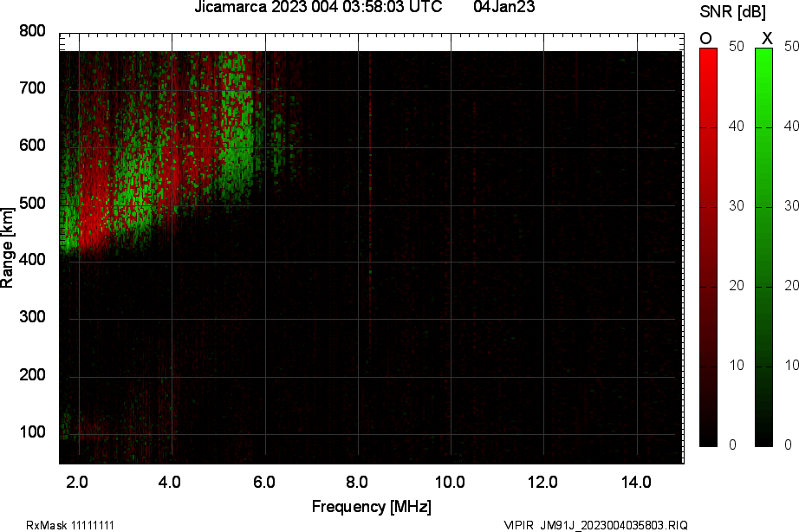
Task: Click the 40 label on the O colorbar scale
Action: coord(737,126)
